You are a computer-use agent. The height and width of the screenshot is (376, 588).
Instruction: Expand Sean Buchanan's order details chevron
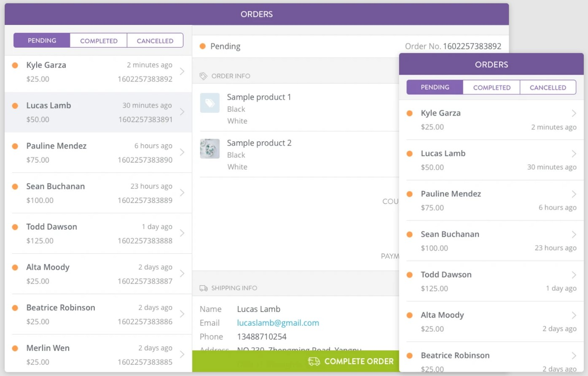pyautogui.click(x=183, y=193)
